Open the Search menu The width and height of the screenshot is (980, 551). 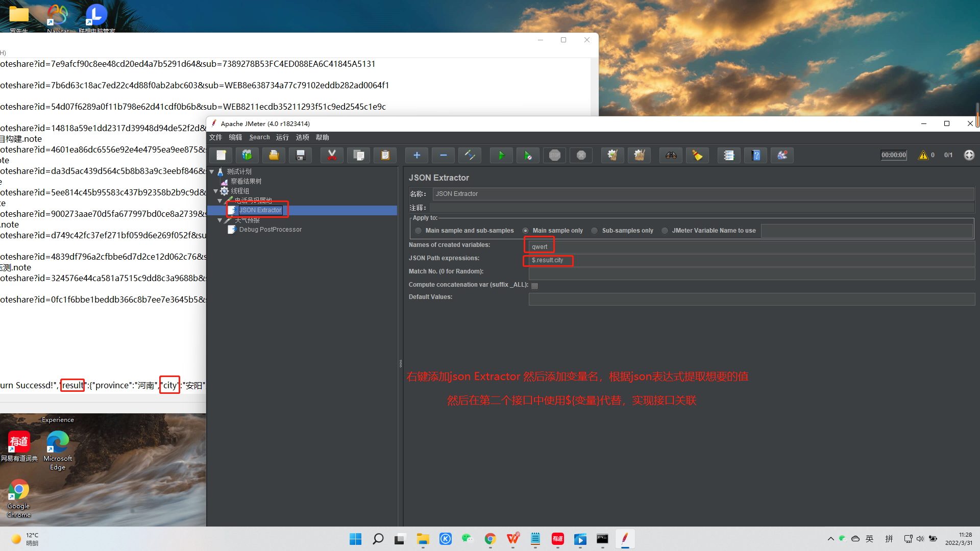pos(259,137)
